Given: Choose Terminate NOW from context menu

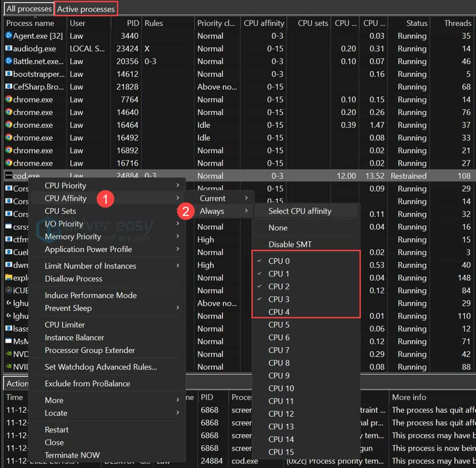Looking at the screenshot, I should click(72, 455).
